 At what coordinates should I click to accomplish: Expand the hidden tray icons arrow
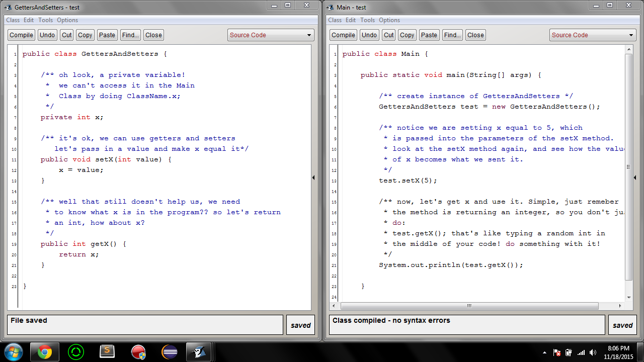coord(544,352)
